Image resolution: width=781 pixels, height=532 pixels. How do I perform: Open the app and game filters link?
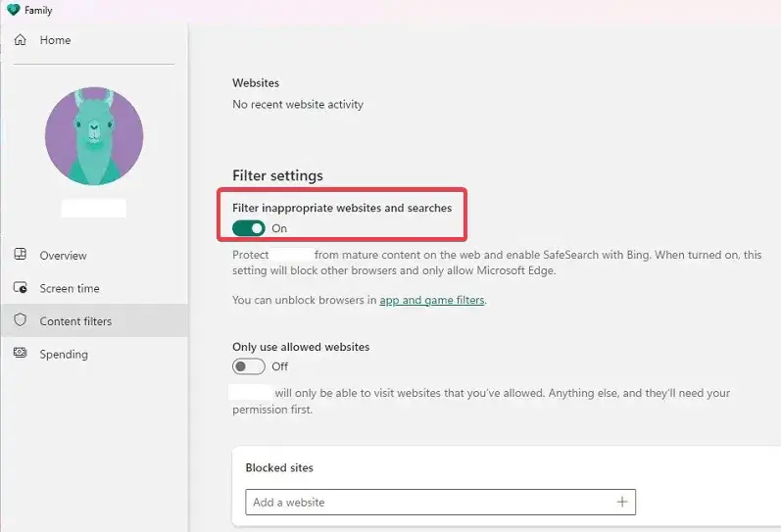tap(432, 300)
